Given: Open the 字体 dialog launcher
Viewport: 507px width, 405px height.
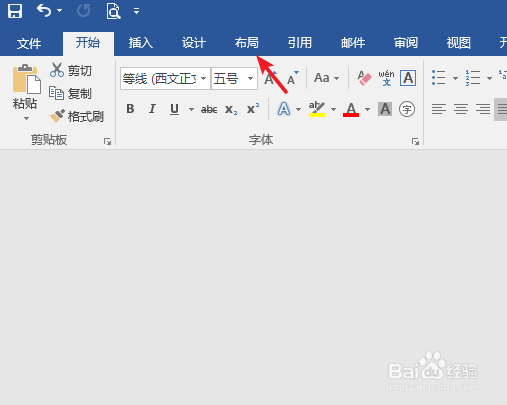Looking at the screenshot, I should pos(415,142).
